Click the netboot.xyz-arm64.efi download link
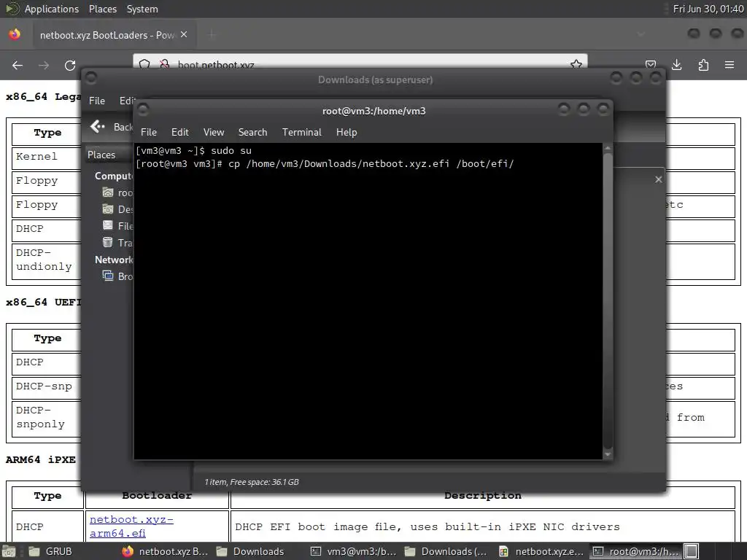747x560 pixels. [x=131, y=526]
